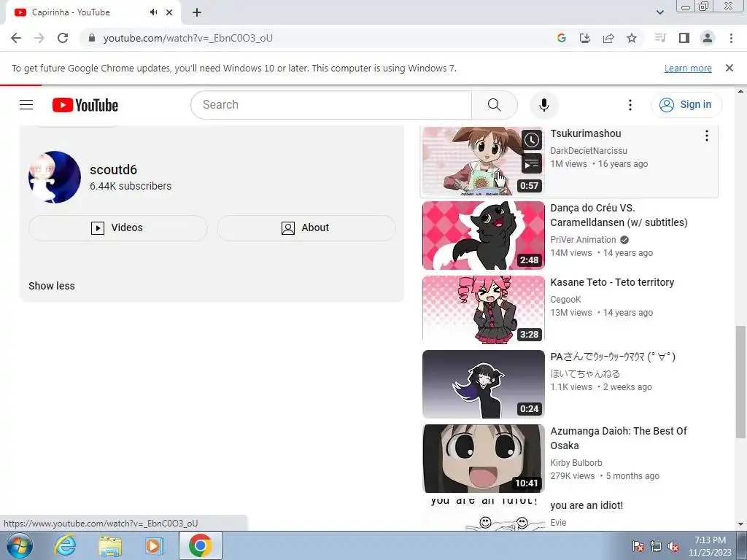Play Azumanga Daioh Best Of Osaka thumbnail
Image resolution: width=747 pixels, height=560 pixels.
click(x=483, y=458)
